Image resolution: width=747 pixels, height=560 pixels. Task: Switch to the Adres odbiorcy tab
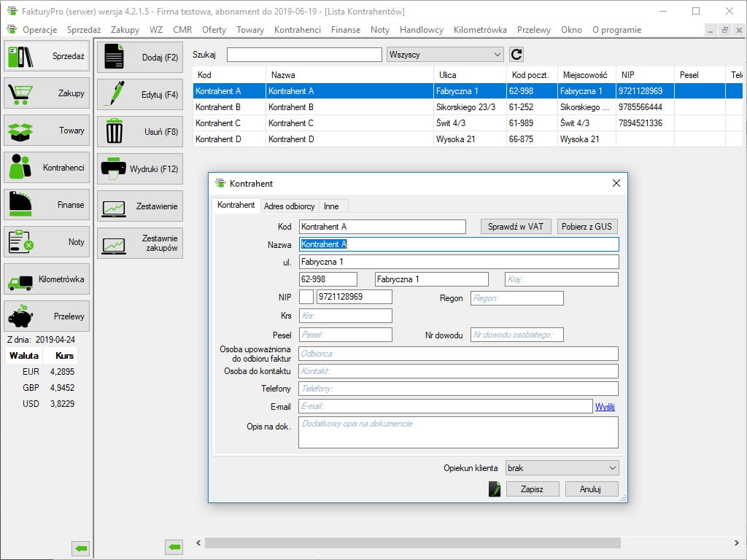(289, 206)
